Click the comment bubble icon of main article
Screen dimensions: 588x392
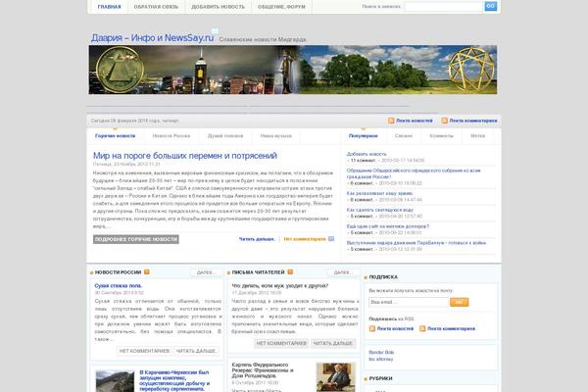click(331, 239)
